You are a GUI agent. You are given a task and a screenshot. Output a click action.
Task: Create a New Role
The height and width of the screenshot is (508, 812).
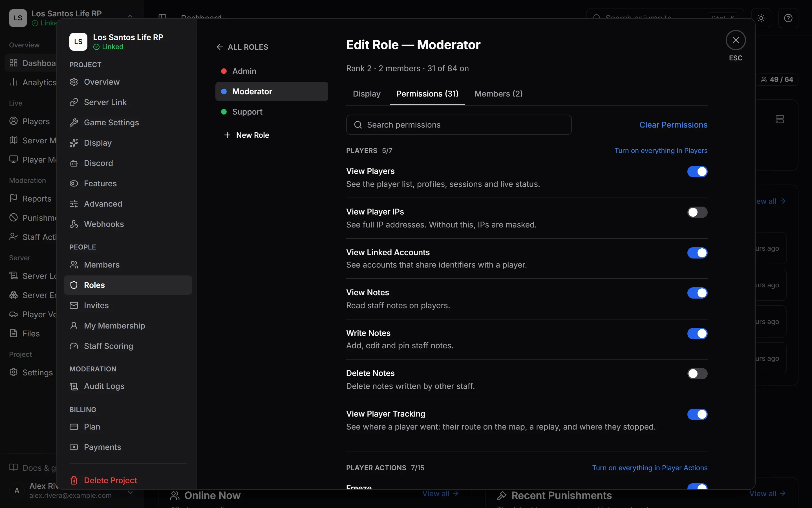[246, 135]
